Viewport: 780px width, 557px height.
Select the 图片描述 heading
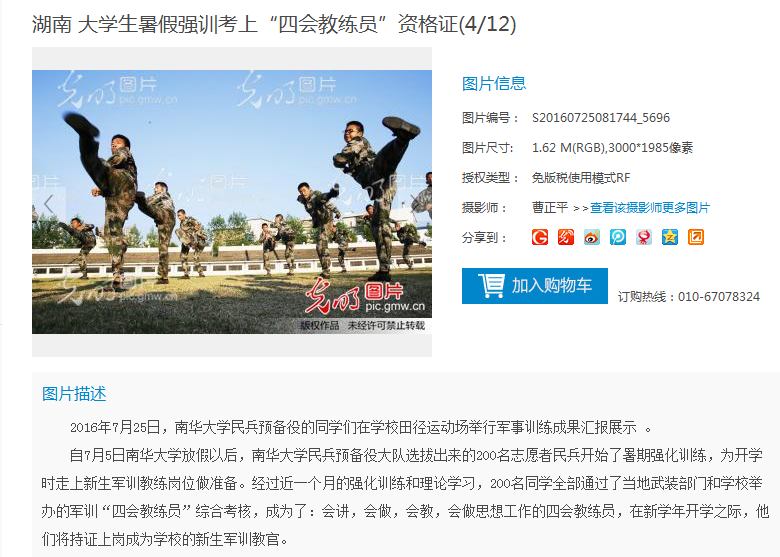pyautogui.click(x=74, y=394)
